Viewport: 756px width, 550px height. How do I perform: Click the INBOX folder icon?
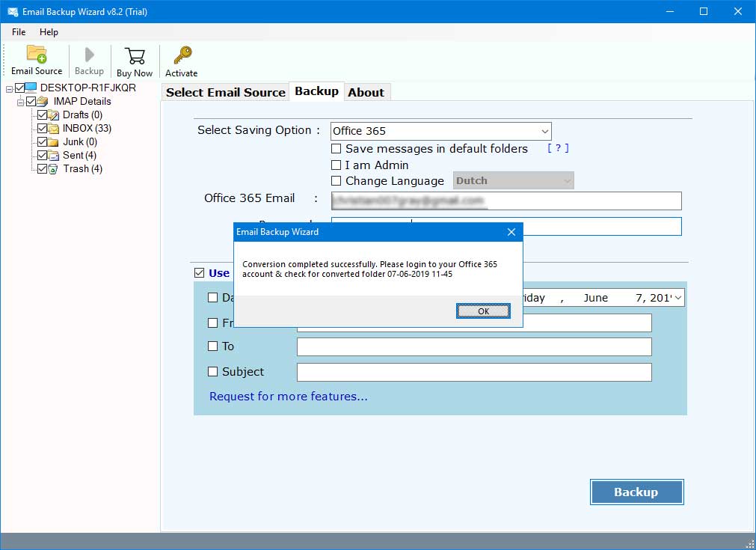tap(54, 129)
